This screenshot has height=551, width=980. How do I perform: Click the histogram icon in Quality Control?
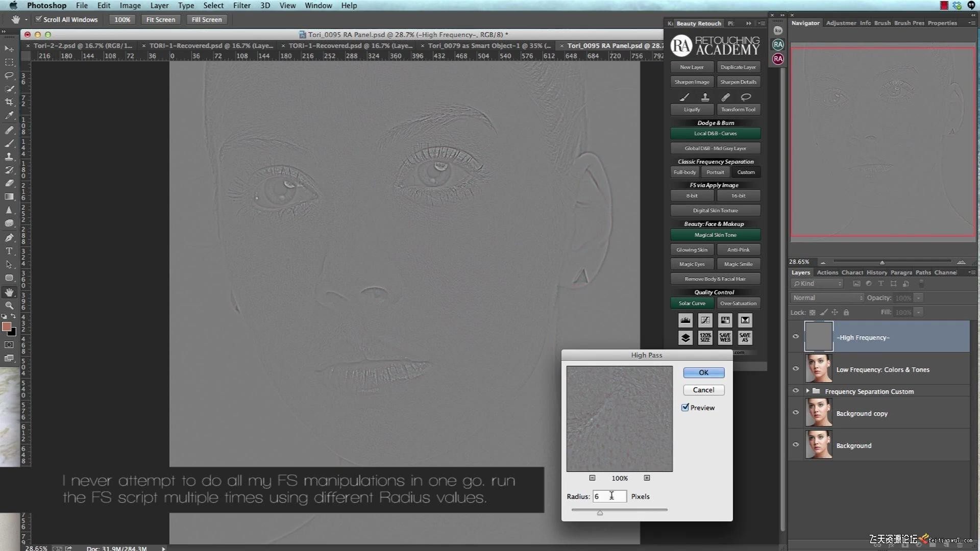click(685, 320)
